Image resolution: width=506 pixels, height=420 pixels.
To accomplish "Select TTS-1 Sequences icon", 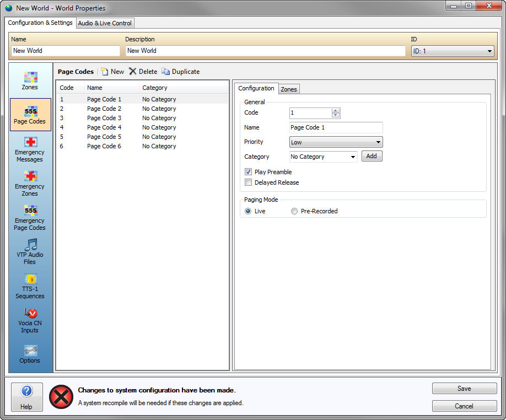I will (30, 286).
